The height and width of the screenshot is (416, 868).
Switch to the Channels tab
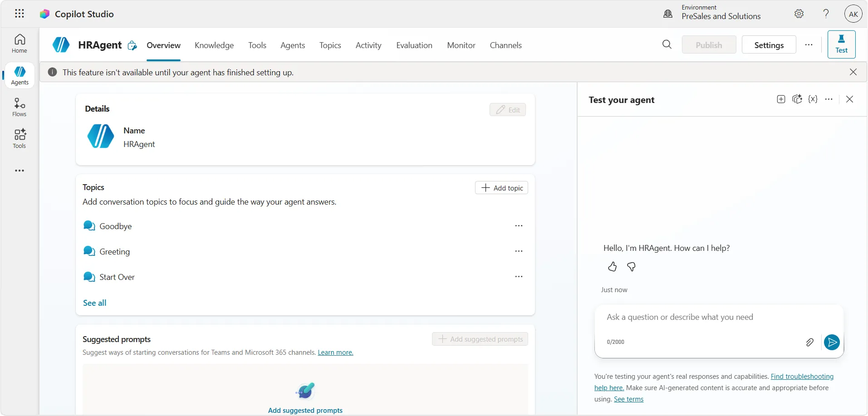505,45
